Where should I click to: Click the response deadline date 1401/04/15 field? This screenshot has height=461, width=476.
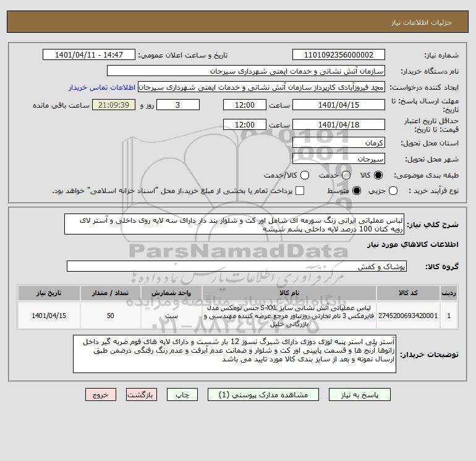tap(339, 105)
